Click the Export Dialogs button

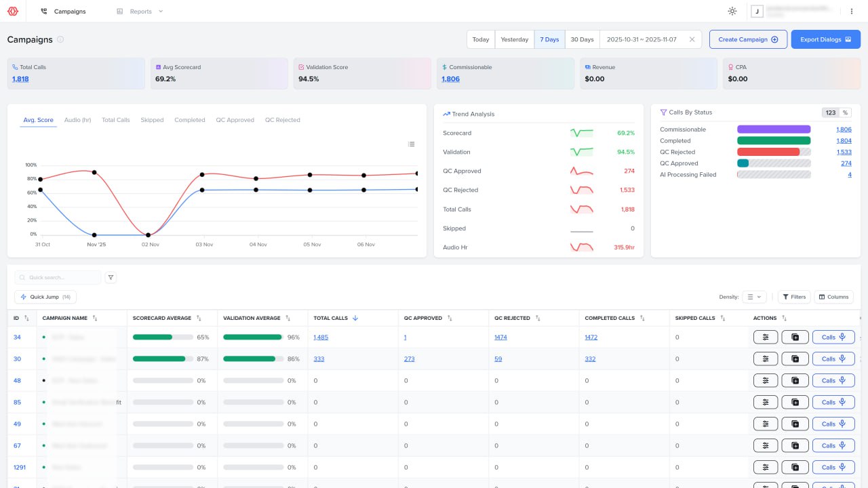click(825, 39)
